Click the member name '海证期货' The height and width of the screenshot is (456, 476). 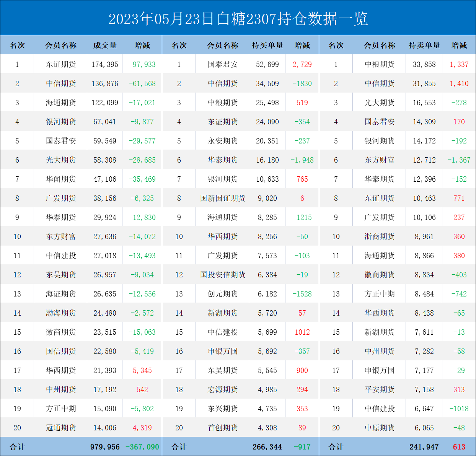tap(61, 294)
